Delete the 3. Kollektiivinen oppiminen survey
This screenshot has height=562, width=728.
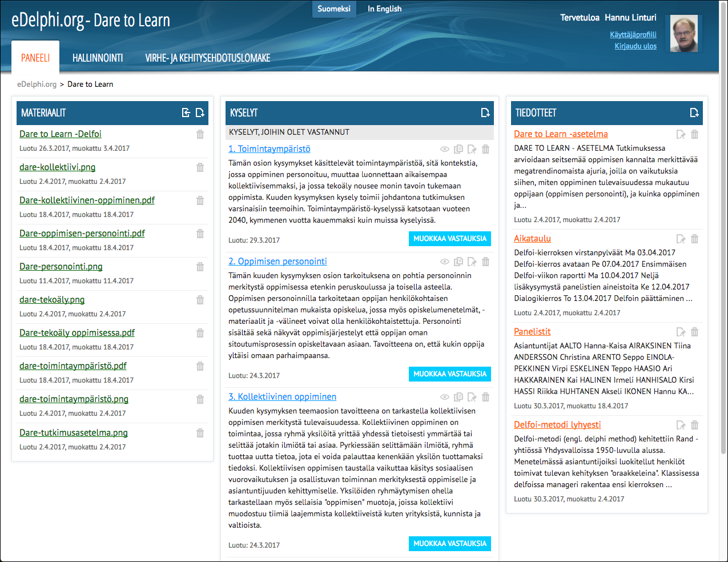(485, 397)
